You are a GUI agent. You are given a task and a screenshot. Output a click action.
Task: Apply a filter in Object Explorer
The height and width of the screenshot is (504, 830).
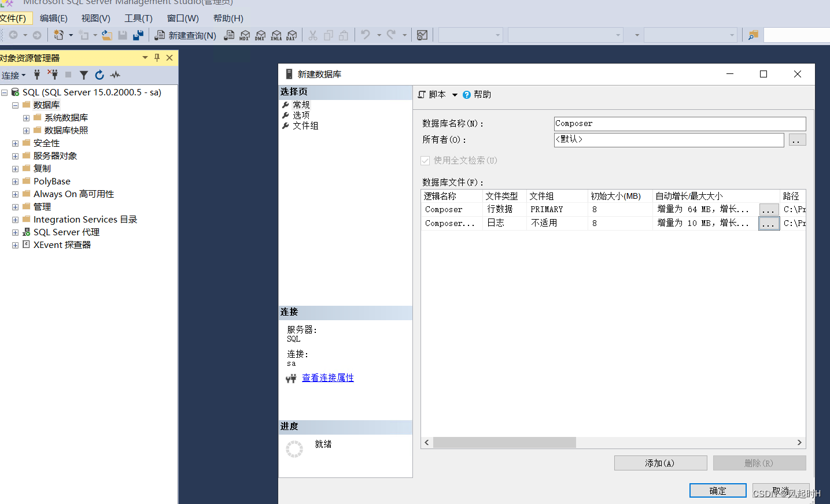tap(84, 75)
